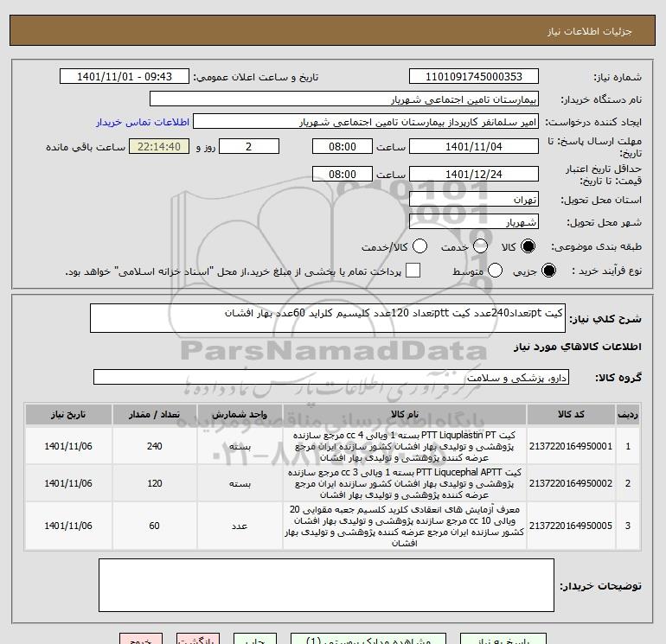
Task: Click the کلرید کلسیم reagent product name
Action: click(x=405, y=526)
